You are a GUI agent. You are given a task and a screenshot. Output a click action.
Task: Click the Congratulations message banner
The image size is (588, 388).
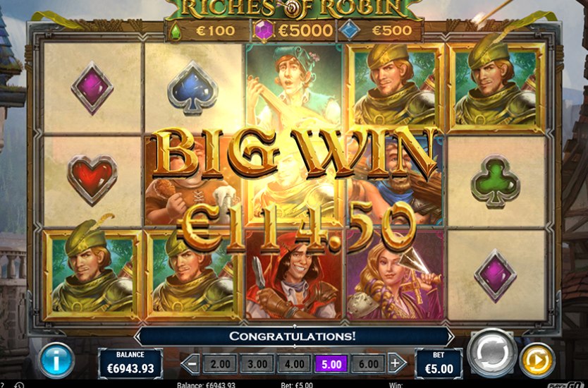(x=293, y=337)
